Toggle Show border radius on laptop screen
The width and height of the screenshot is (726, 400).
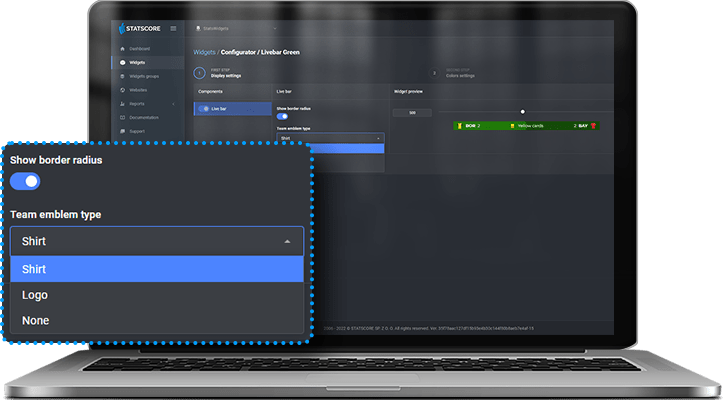[x=282, y=116]
